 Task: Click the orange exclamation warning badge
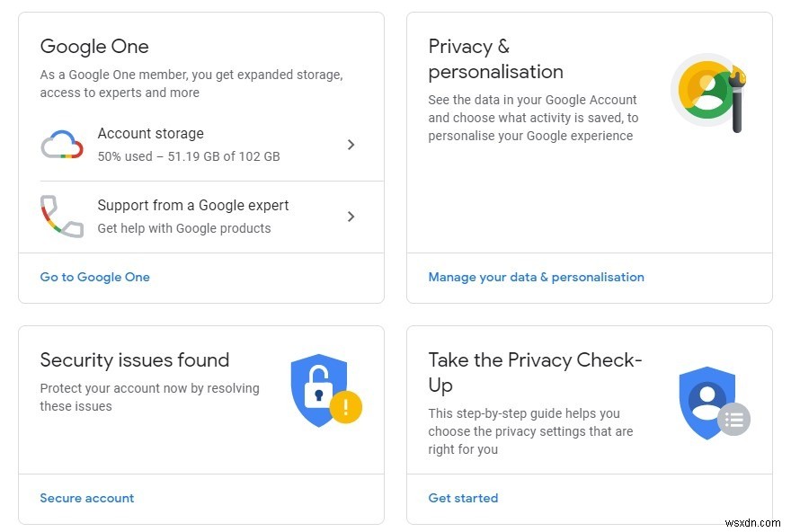point(345,406)
